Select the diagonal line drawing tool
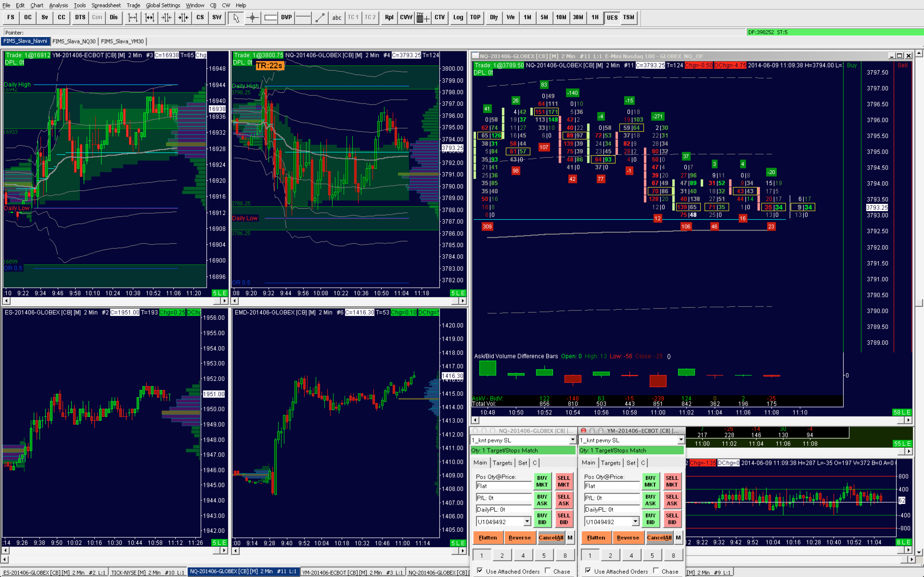The width and height of the screenshot is (924, 577). [320, 18]
